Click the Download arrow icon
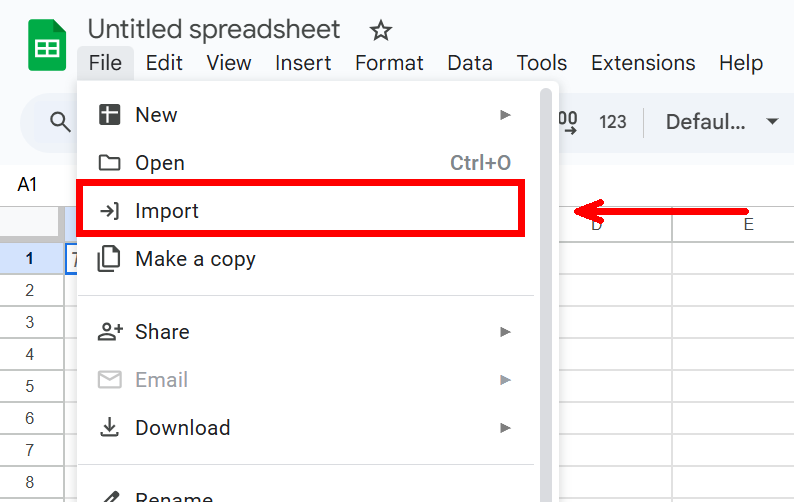Image resolution: width=794 pixels, height=502 pixels. [x=109, y=428]
